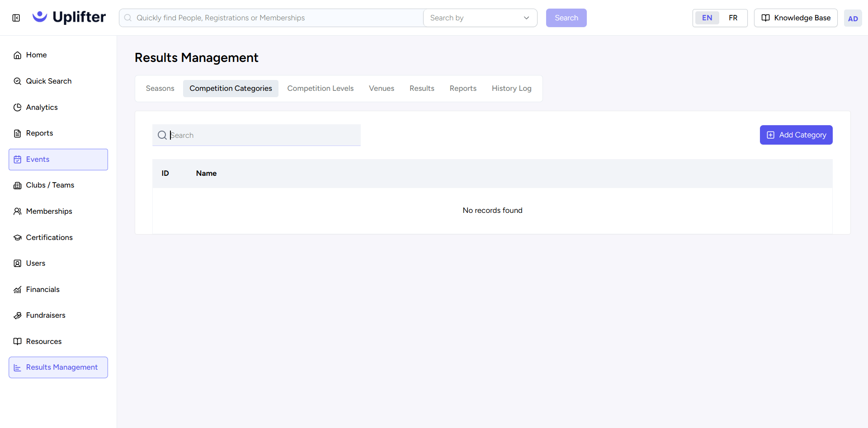Add a new category
Viewport: 868px width, 428px height.
point(796,135)
